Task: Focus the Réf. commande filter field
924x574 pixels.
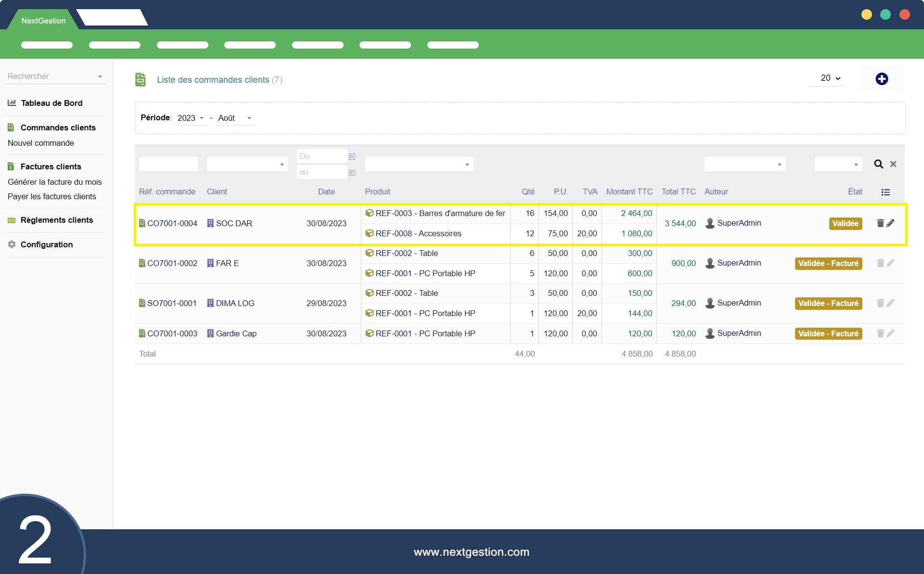Action: tap(168, 165)
